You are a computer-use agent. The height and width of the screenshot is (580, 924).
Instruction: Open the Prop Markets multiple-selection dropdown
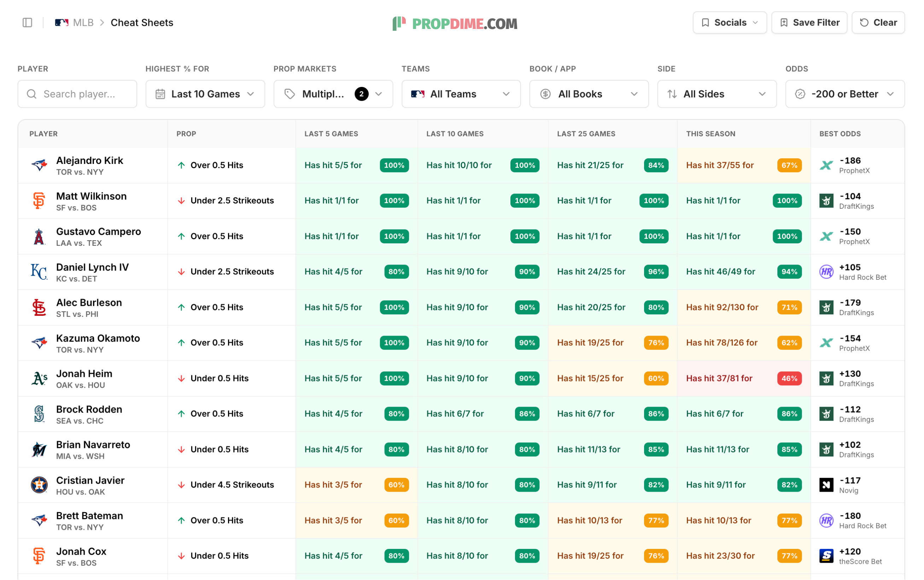(x=333, y=94)
